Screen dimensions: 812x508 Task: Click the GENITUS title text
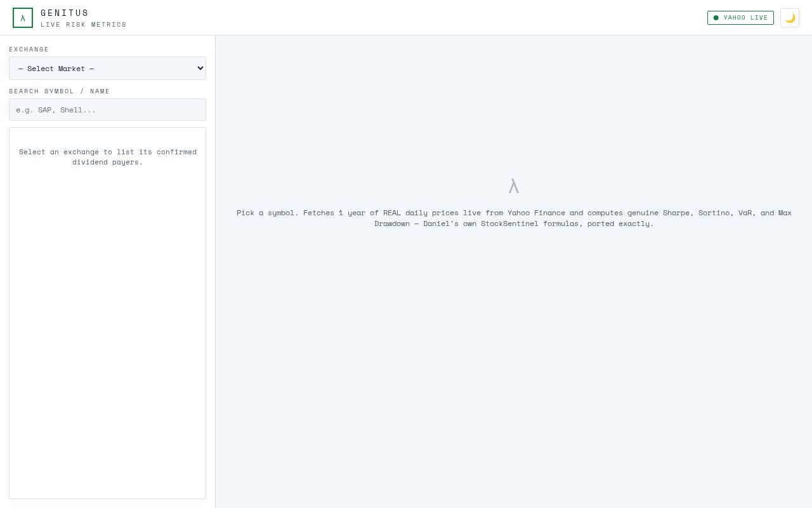(x=65, y=13)
